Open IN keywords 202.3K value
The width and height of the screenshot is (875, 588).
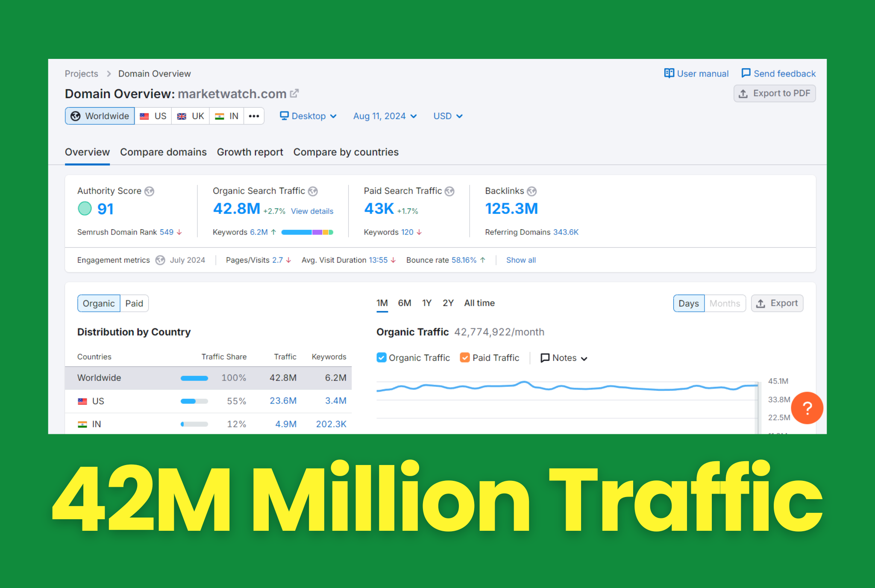pyautogui.click(x=331, y=424)
